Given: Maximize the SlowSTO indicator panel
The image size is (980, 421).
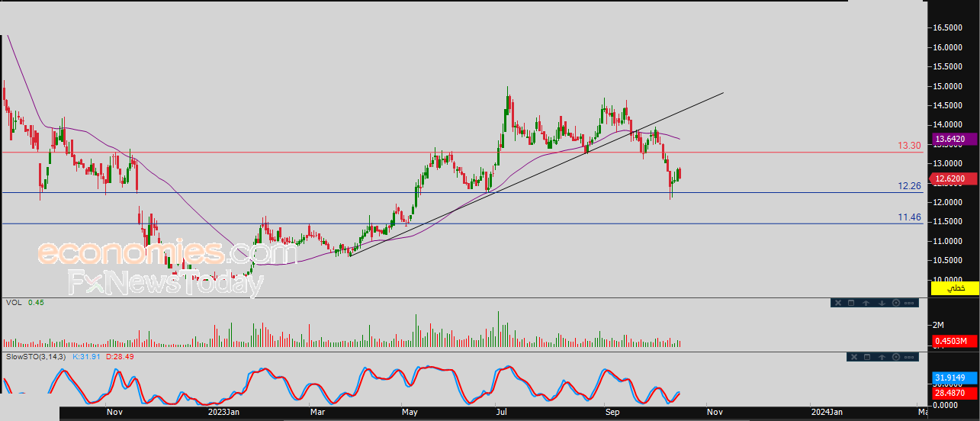Looking at the screenshot, I should [x=867, y=357].
